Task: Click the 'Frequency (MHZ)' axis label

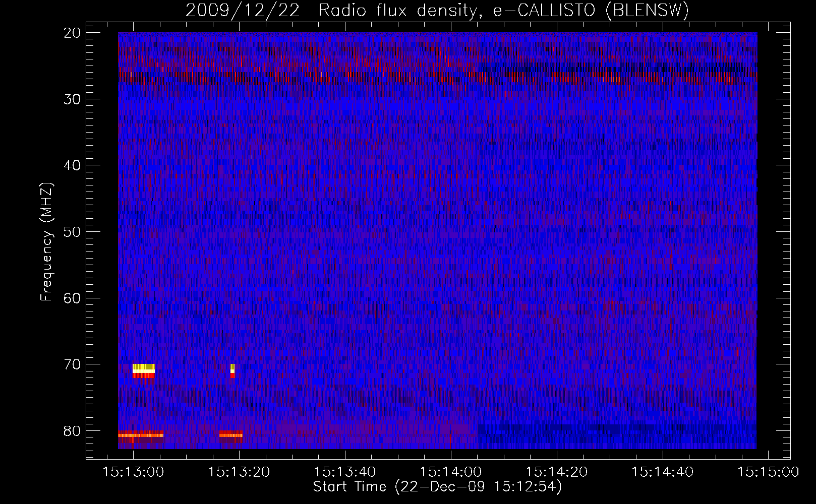Action: pos(46,242)
